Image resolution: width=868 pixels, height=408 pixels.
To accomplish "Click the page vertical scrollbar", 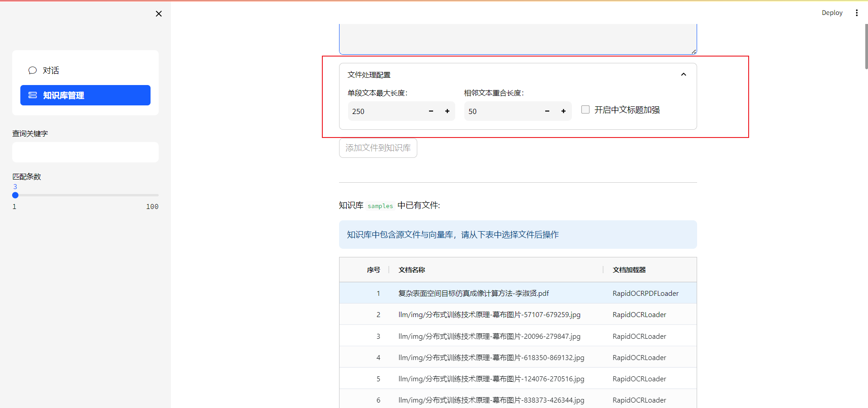I will (x=866, y=47).
